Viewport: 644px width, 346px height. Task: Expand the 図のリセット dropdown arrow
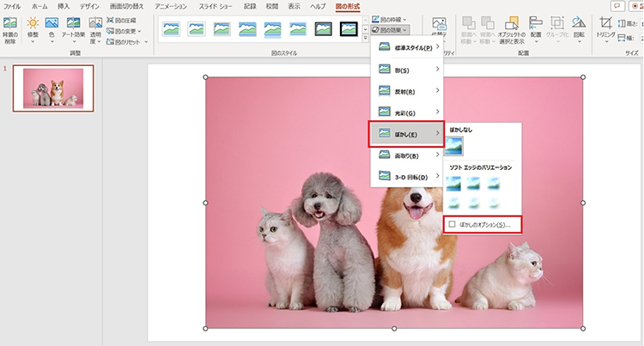pyautogui.click(x=147, y=41)
